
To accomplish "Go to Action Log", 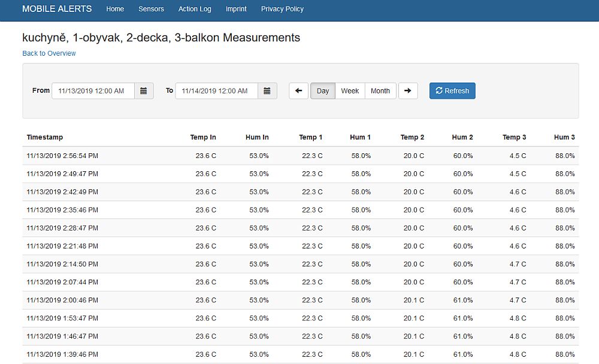I will [x=195, y=9].
